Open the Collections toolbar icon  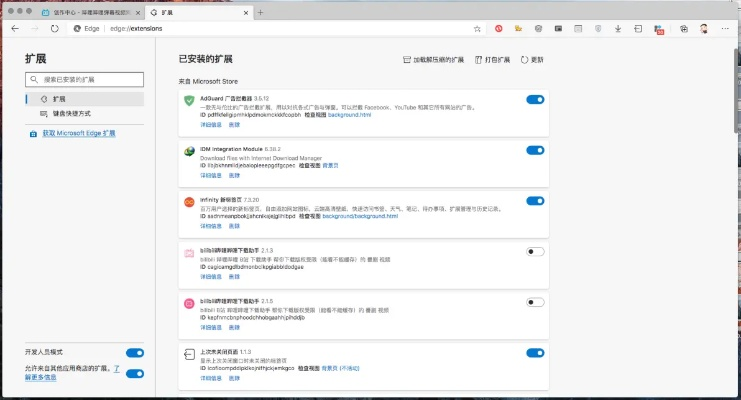tap(684, 28)
